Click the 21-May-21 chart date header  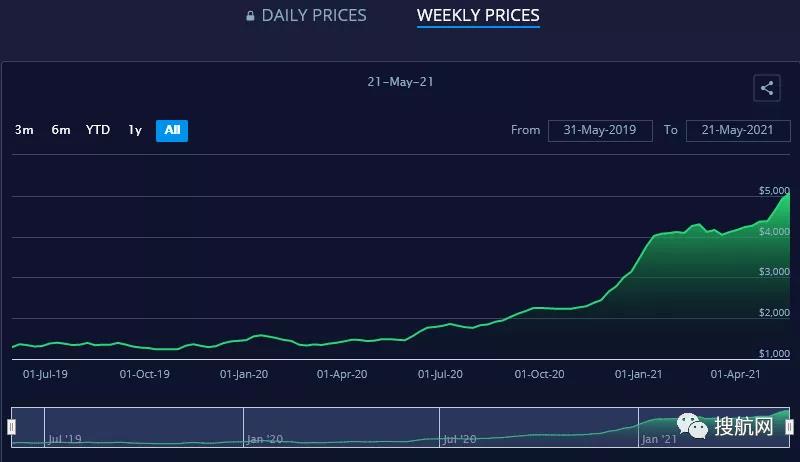point(400,82)
